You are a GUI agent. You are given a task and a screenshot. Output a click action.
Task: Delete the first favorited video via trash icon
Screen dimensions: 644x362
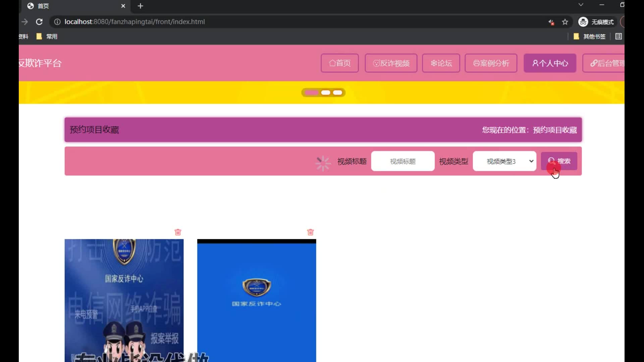178,232
